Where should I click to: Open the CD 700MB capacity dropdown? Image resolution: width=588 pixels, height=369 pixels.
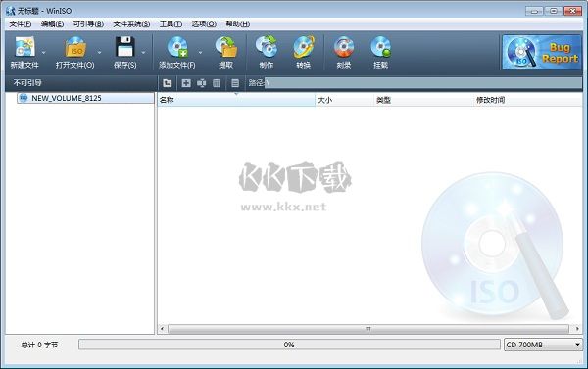(x=543, y=345)
